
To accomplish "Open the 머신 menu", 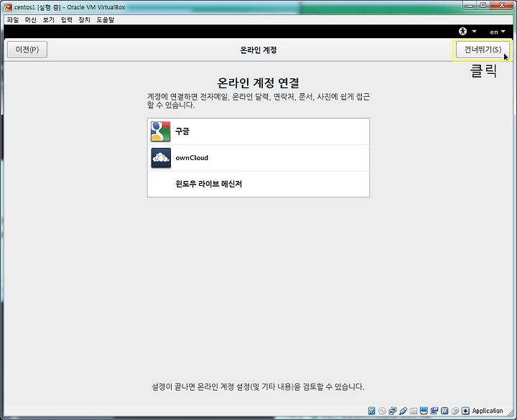I will [x=31, y=20].
